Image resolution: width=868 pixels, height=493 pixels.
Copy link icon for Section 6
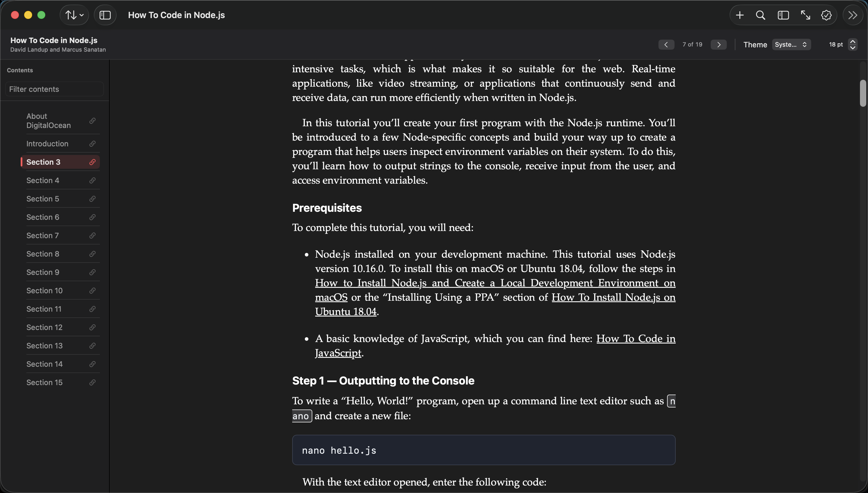coord(92,217)
